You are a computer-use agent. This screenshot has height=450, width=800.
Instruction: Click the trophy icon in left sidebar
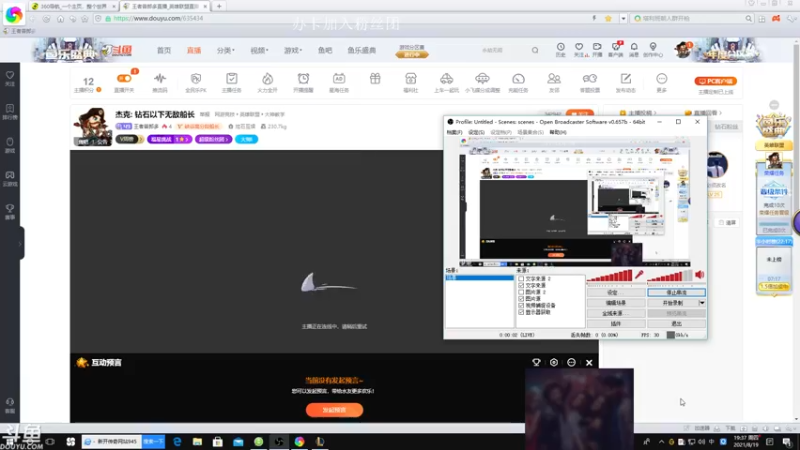click(10, 208)
